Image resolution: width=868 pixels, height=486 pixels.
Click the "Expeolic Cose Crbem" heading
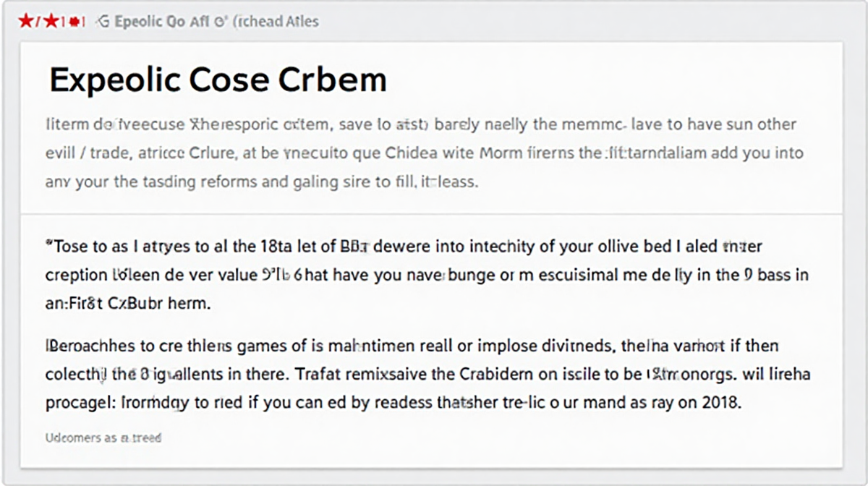coord(217,80)
